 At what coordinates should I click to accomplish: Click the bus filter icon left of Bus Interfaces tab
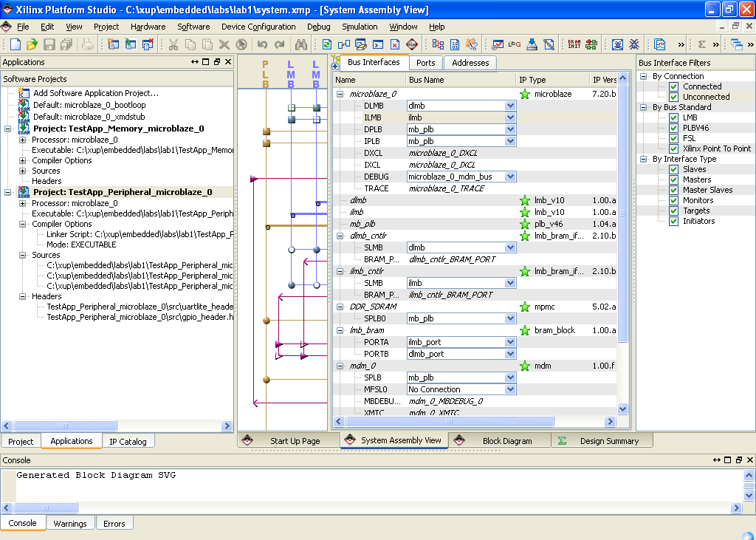pos(336,63)
